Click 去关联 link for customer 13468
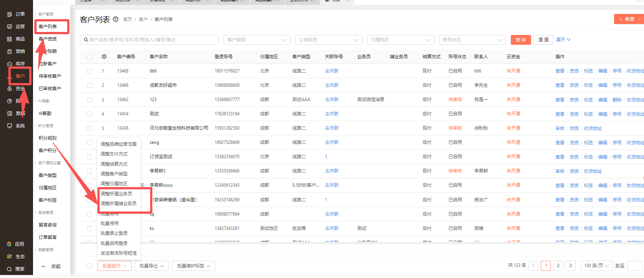Image resolution: width=644 pixels, height=278 pixels. [x=332, y=71]
